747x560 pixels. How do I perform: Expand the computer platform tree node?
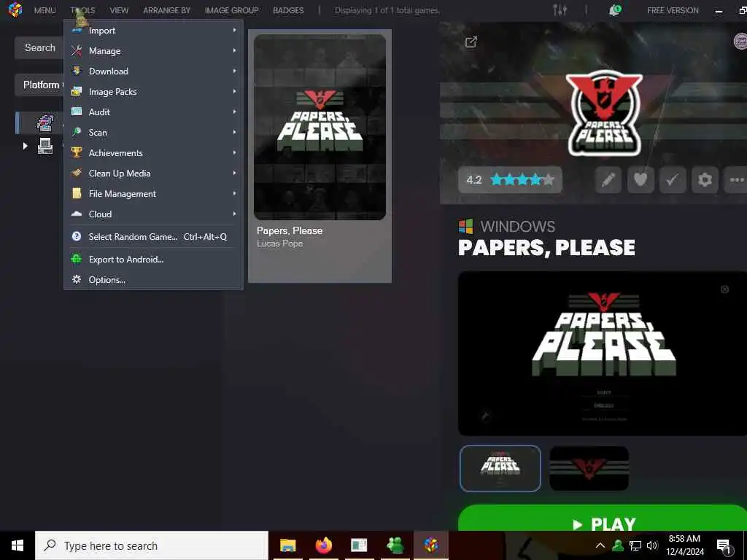(x=26, y=146)
